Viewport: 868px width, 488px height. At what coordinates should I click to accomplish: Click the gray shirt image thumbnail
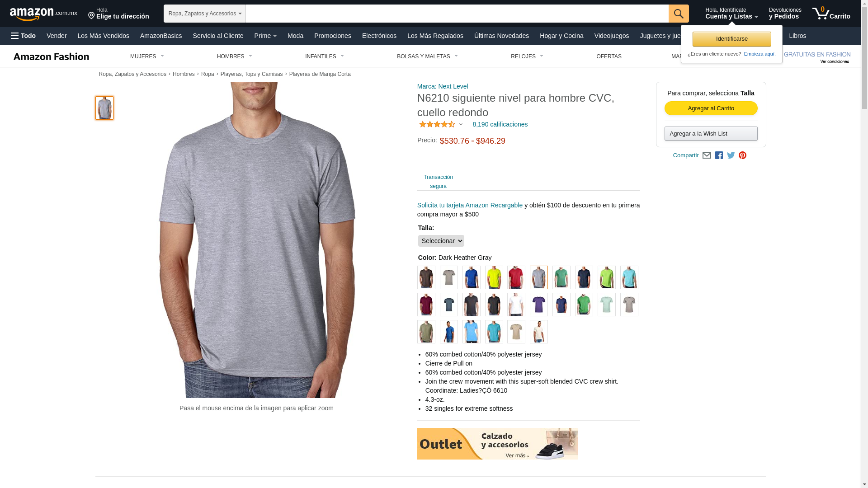(104, 108)
